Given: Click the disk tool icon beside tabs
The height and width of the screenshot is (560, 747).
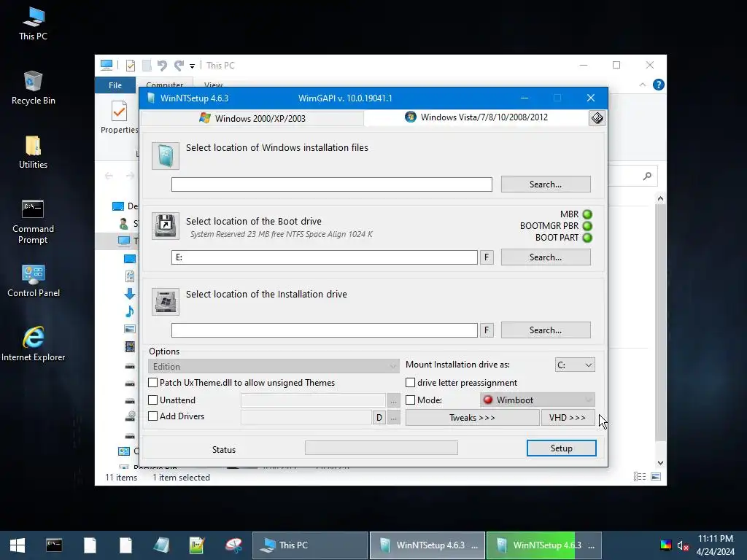Looking at the screenshot, I should [x=597, y=118].
